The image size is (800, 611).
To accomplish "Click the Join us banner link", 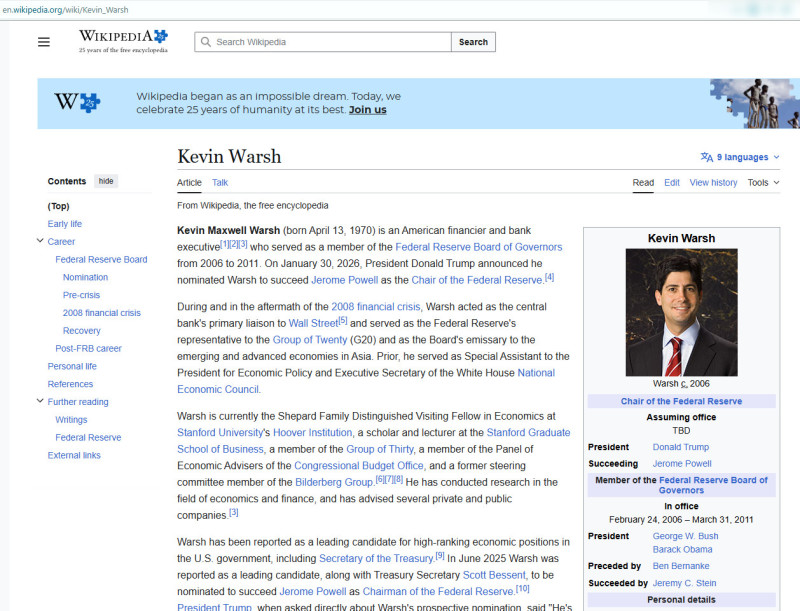I will 367,110.
